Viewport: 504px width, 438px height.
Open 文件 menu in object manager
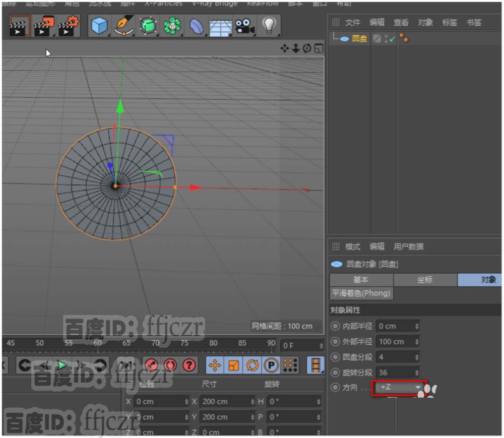pyautogui.click(x=353, y=23)
